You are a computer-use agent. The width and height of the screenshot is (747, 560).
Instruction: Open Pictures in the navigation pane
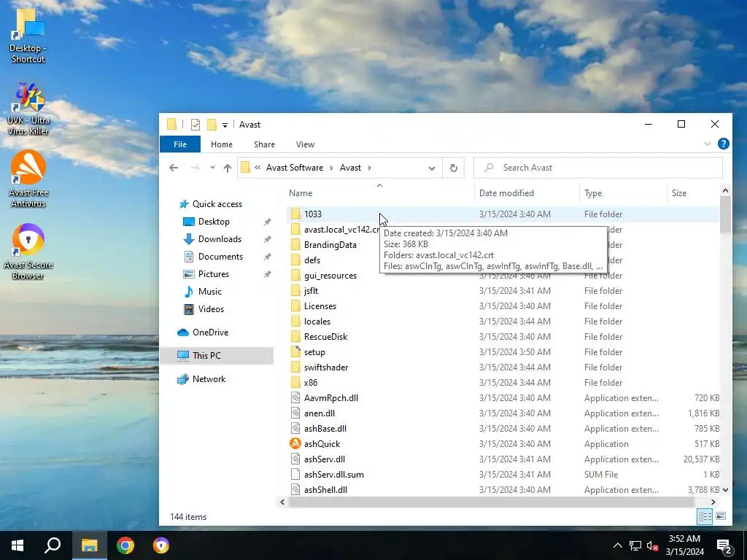(x=214, y=274)
